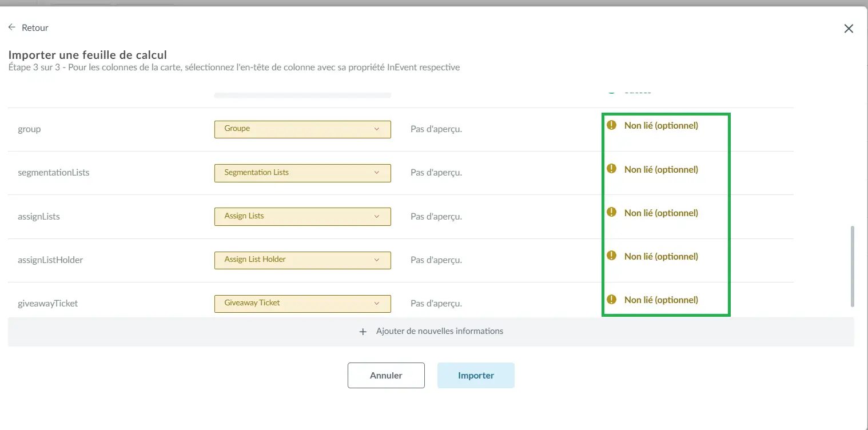The width and height of the screenshot is (868, 430).
Task: Click warning icon in assignLists row
Action: tap(611, 212)
